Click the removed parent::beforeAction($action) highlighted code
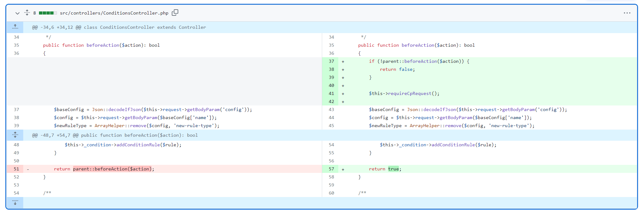The width and height of the screenshot is (644, 210). pos(112,169)
